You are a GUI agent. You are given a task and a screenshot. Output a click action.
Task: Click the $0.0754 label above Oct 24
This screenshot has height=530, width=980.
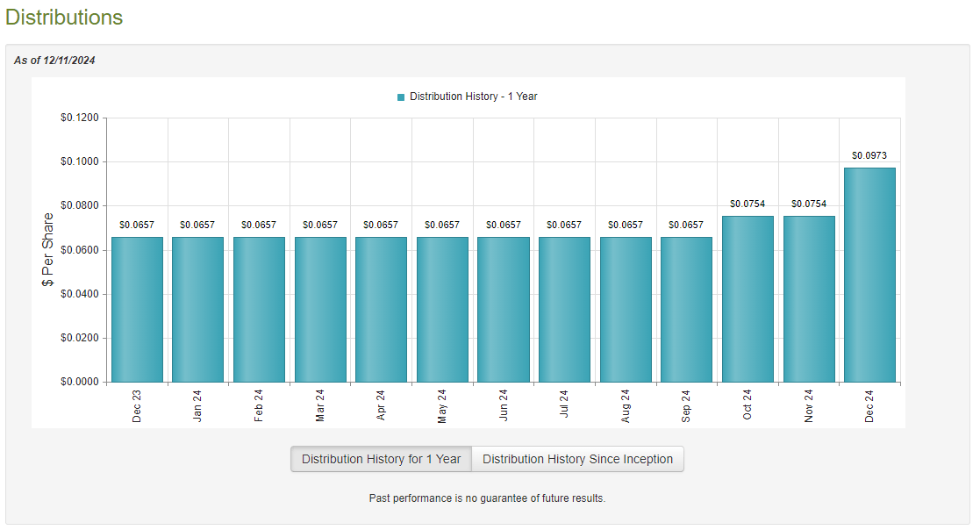[x=748, y=204]
